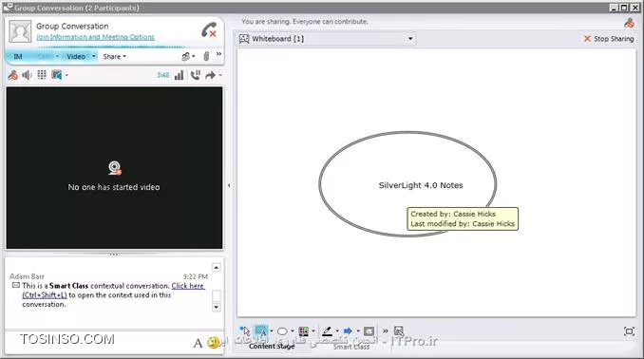
Task: Click the hold call icon
Action: pos(196,75)
